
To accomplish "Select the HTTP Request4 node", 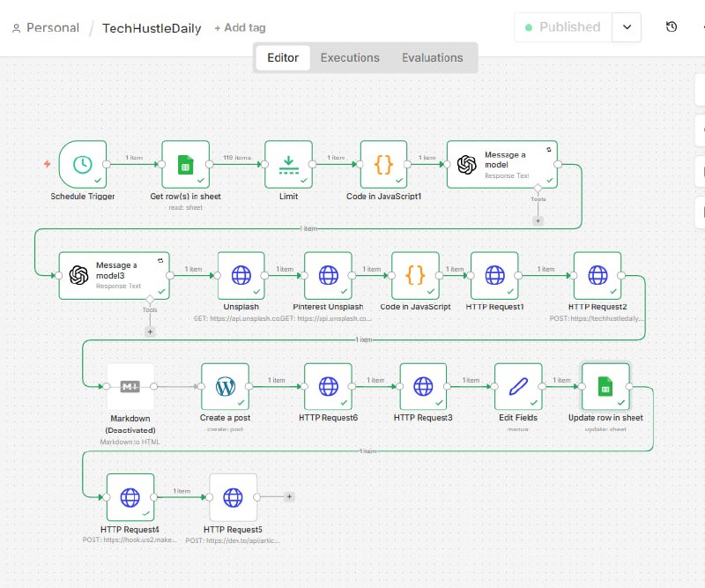I will tap(130, 497).
